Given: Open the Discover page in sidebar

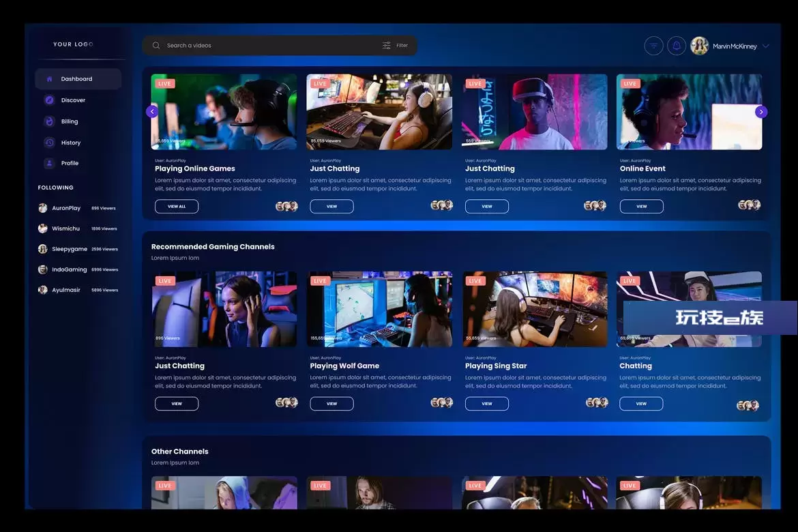Looking at the screenshot, I should pyautogui.click(x=73, y=100).
